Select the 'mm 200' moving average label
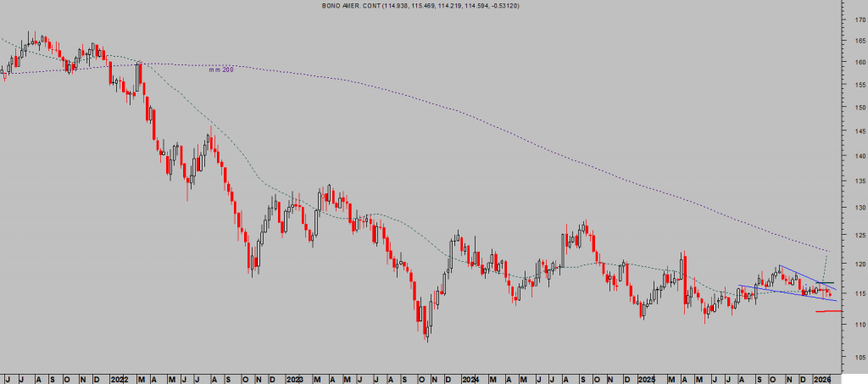Screen dimensions: 868x384 [221, 70]
